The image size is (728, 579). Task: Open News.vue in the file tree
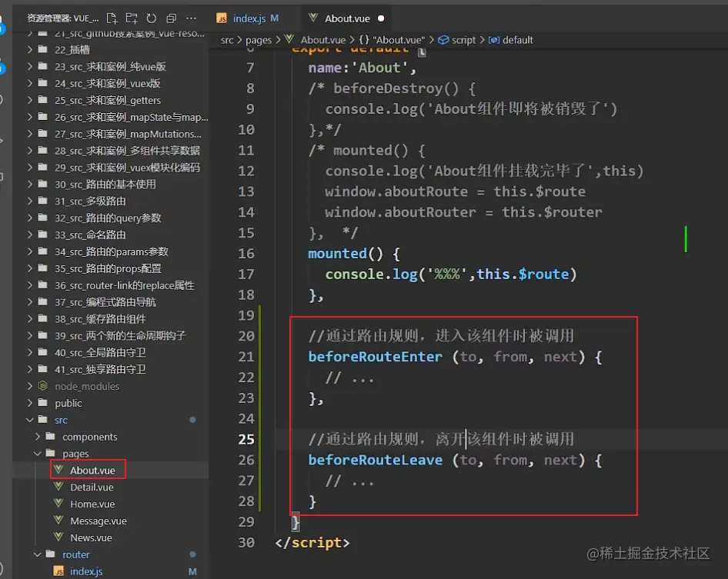coord(91,537)
